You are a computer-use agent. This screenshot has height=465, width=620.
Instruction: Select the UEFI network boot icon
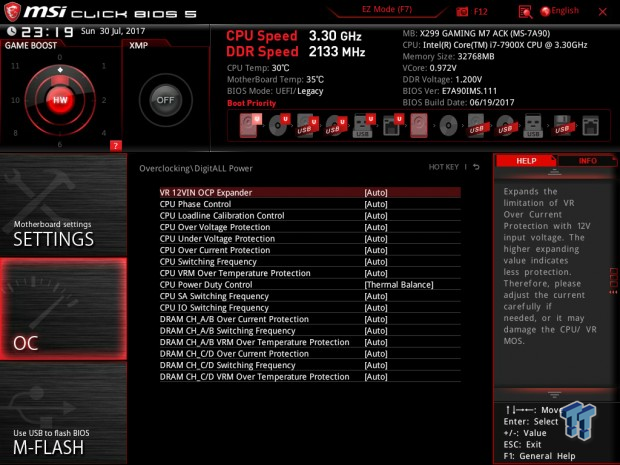(x=393, y=125)
